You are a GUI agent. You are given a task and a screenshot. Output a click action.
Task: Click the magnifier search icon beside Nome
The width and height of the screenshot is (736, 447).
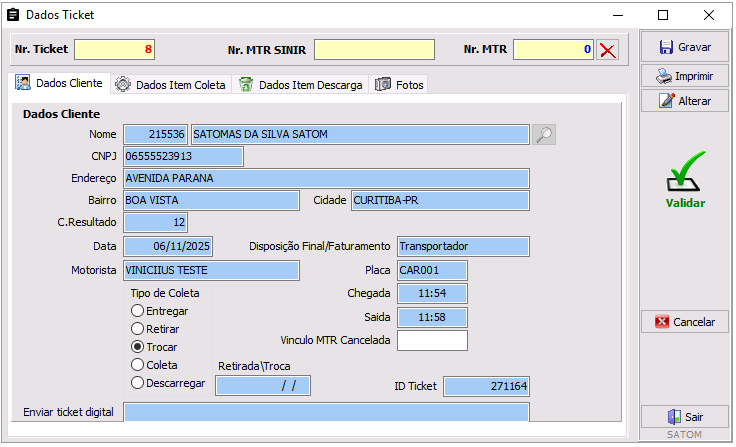[x=543, y=135]
